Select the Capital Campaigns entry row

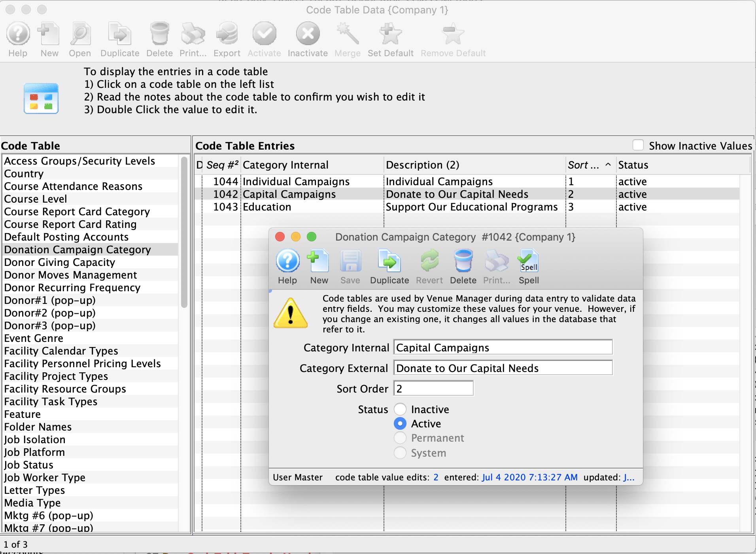pyautogui.click(x=467, y=194)
